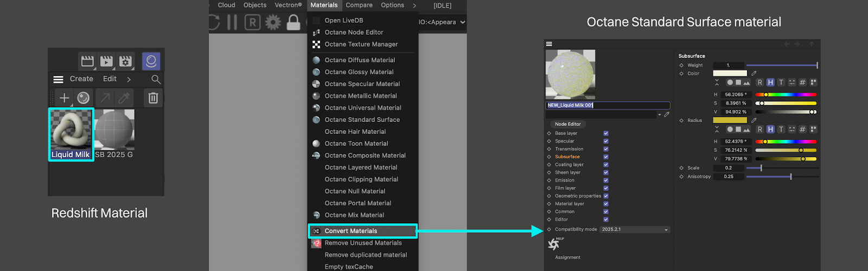Select the Liquid Milk material thumbnail
Screen dimensions: 868x271
click(x=71, y=134)
